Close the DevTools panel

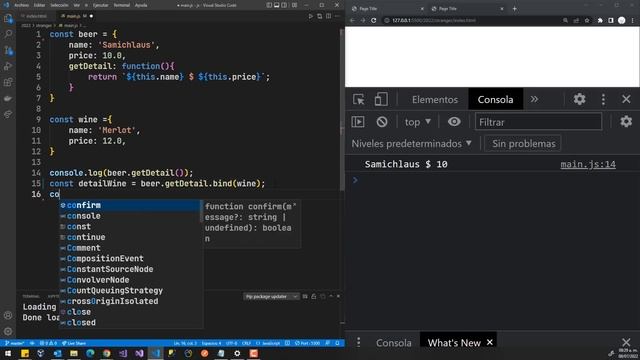[x=626, y=99]
